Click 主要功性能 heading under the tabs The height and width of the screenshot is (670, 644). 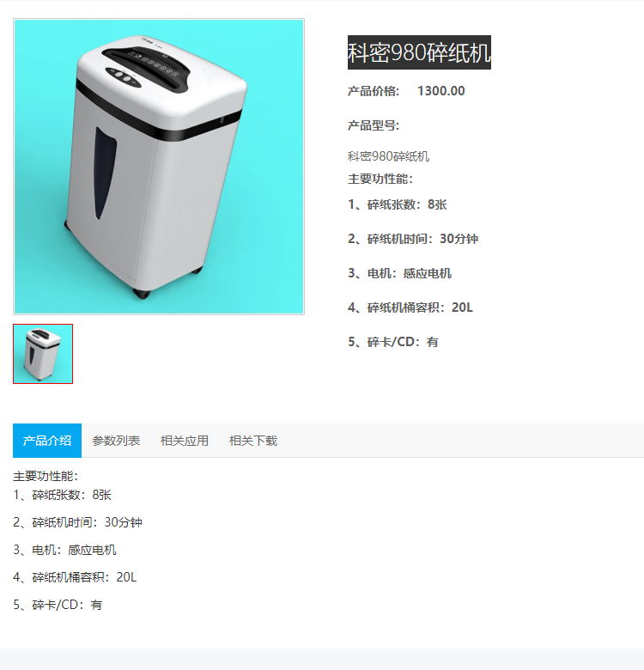(46, 476)
